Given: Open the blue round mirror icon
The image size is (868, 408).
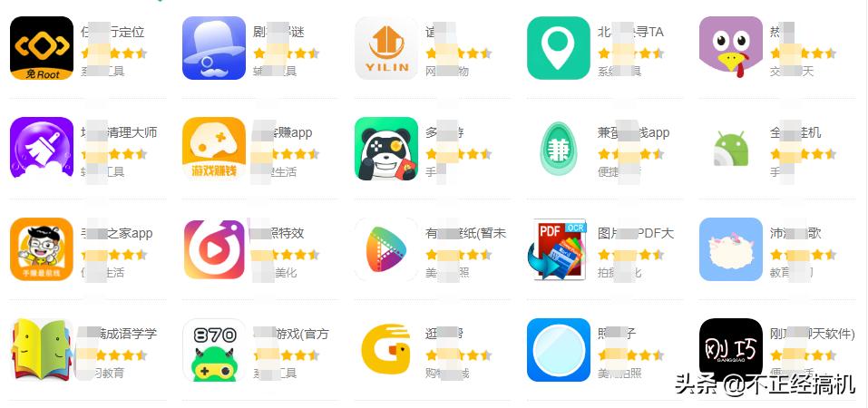Looking at the screenshot, I should pyautogui.click(x=559, y=350).
